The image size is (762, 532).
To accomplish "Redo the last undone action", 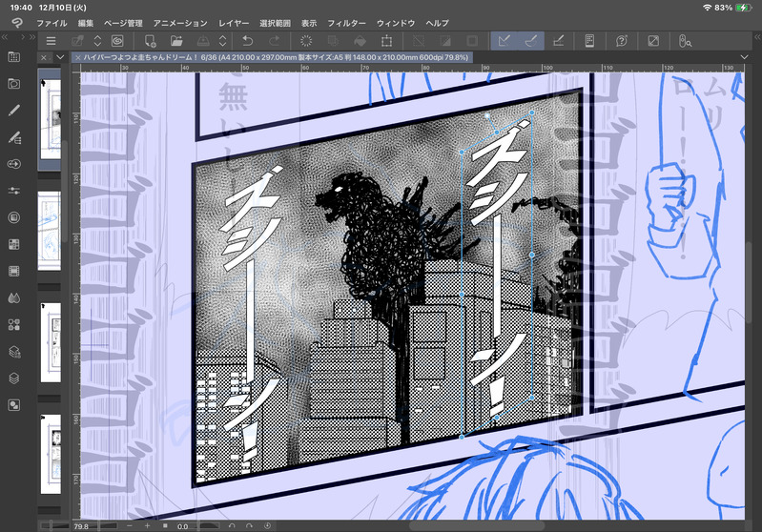I will [x=275, y=41].
